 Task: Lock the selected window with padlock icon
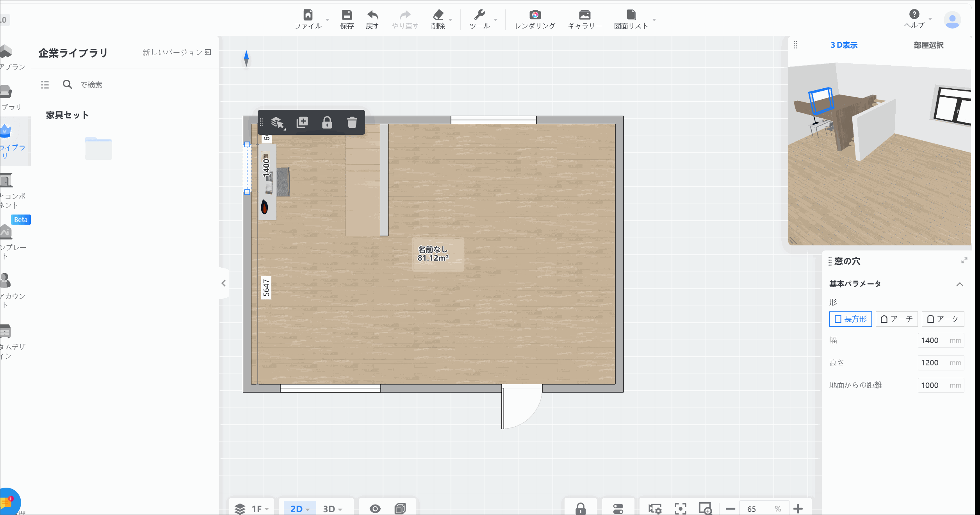point(327,122)
